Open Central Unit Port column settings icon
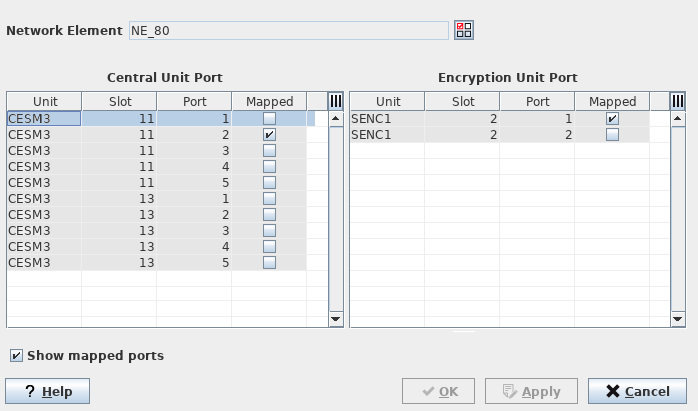Viewport: 698px width, 411px height. tap(336, 101)
